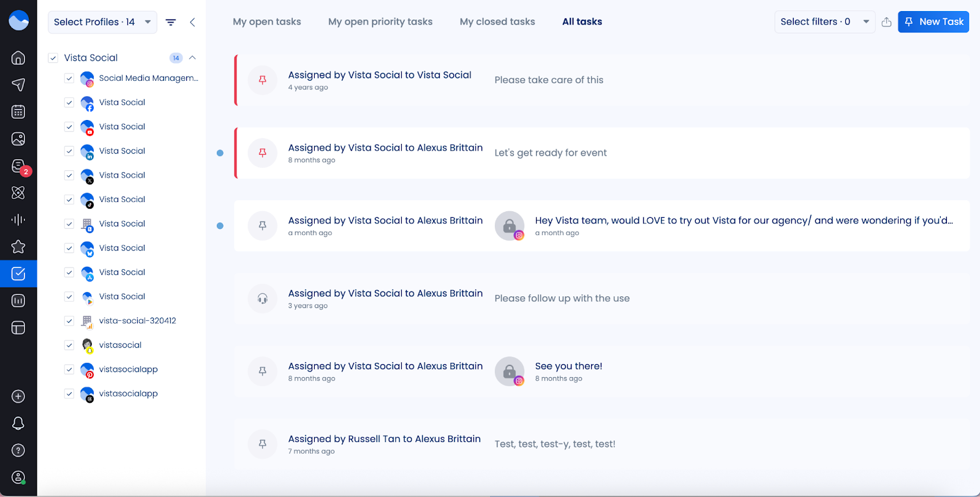Click the notifications bell icon
980x497 pixels.
pos(18,423)
